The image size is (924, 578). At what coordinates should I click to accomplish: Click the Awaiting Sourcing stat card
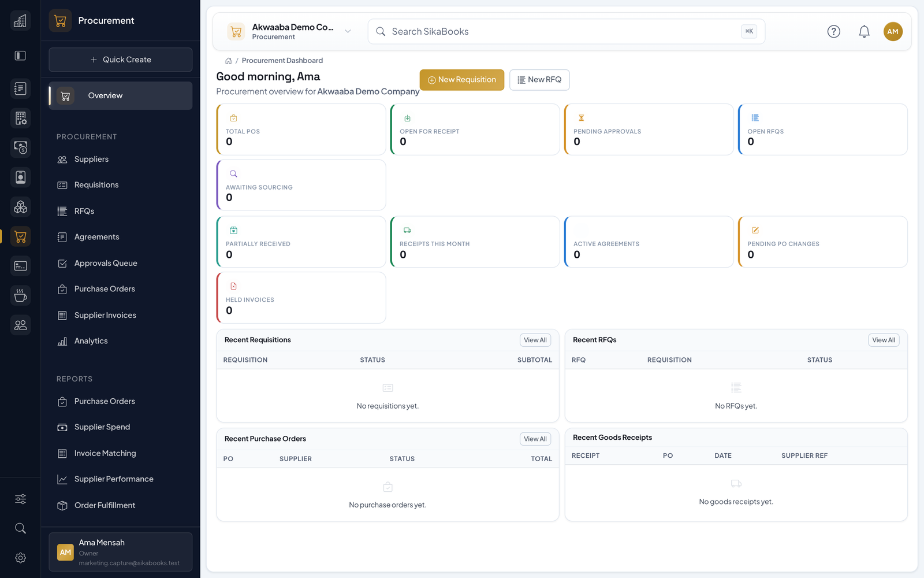click(301, 186)
